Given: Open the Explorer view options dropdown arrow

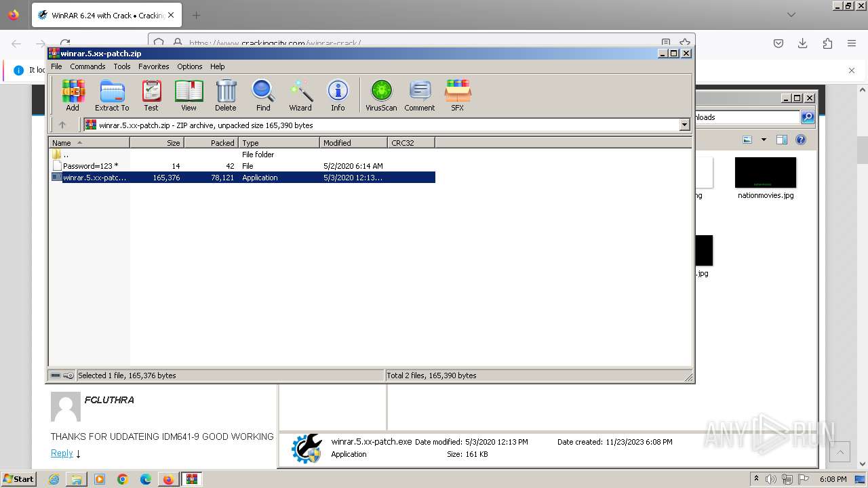Looking at the screenshot, I should pos(764,140).
